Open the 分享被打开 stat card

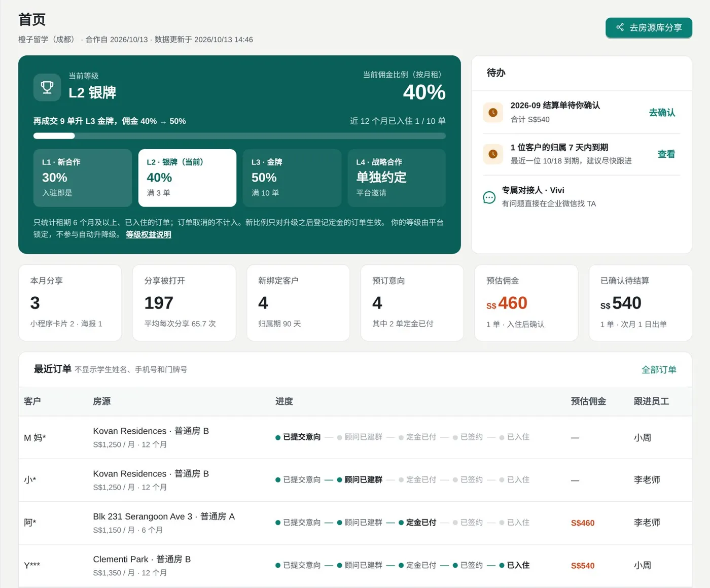coord(184,303)
